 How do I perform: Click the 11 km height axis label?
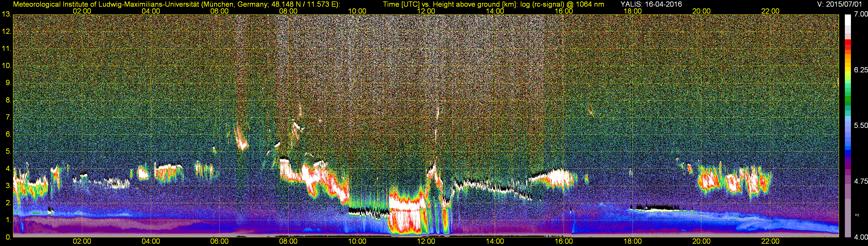click(x=6, y=49)
